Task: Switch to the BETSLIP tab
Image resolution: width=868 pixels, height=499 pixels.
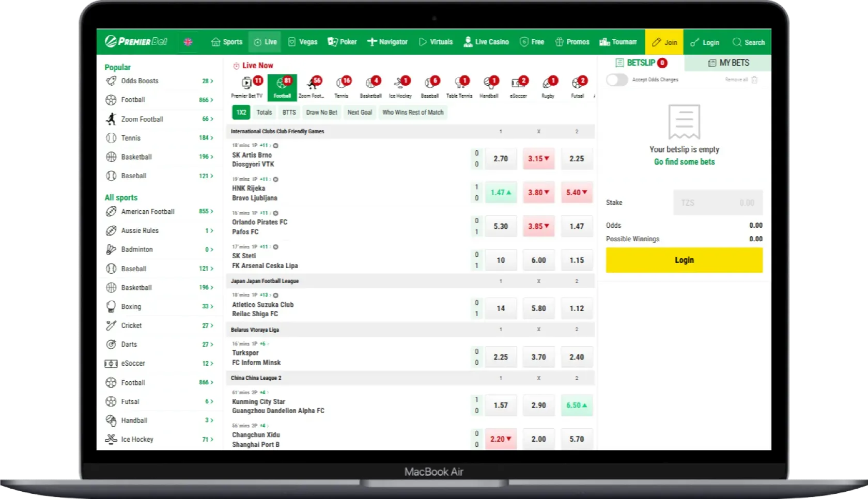Action: point(641,63)
